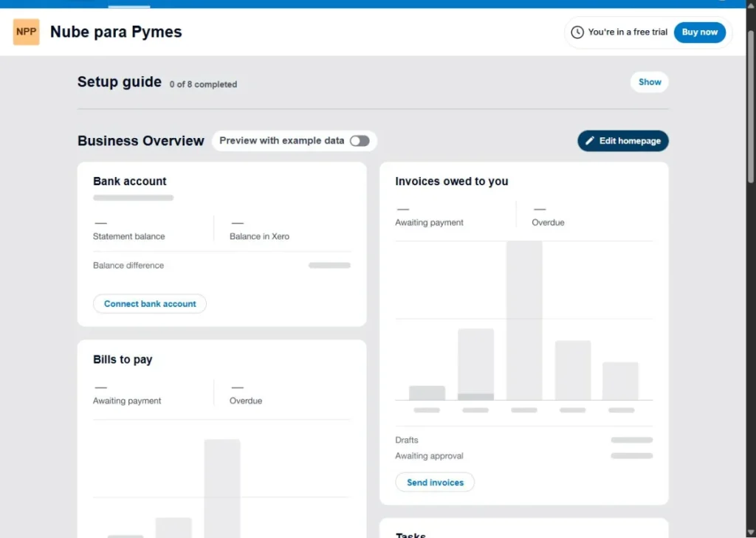756x538 pixels.
Task: Toggle Preview with example data switch
Action: pyautogui.click(x=360, y=141)
